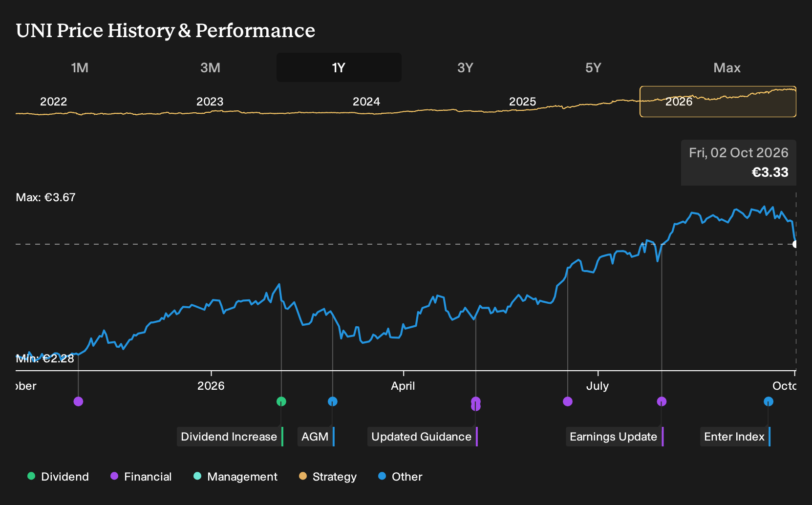Click the green Dividend Increase event dot
The width and height of the screenshot is (812, 505).
click(281, 401)
